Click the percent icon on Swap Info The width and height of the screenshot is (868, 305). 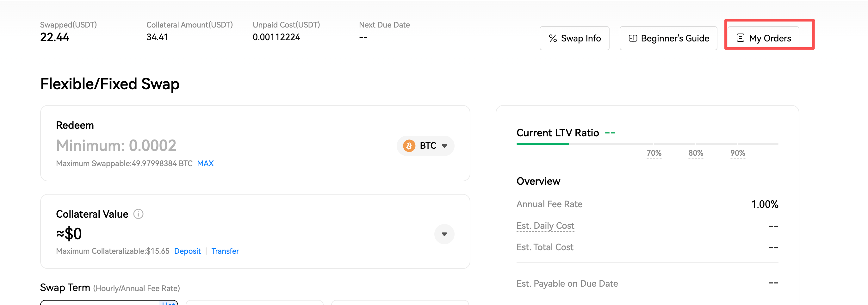pos(553,38)
